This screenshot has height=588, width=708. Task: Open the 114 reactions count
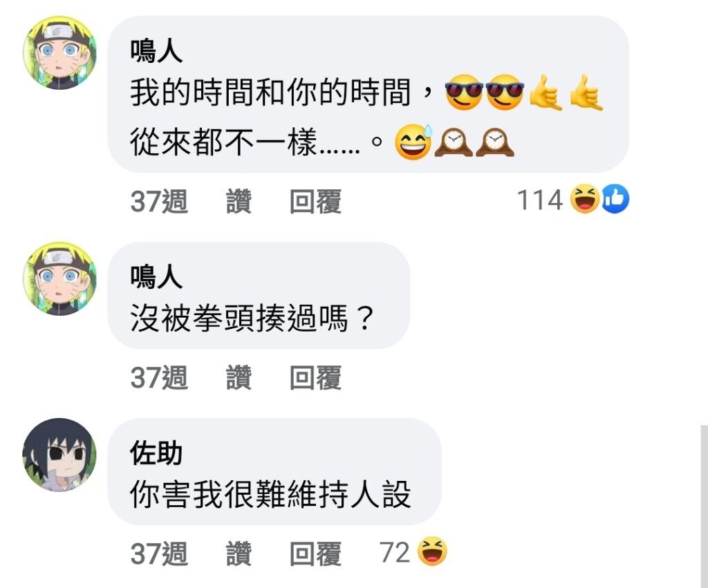coord(539,200)
